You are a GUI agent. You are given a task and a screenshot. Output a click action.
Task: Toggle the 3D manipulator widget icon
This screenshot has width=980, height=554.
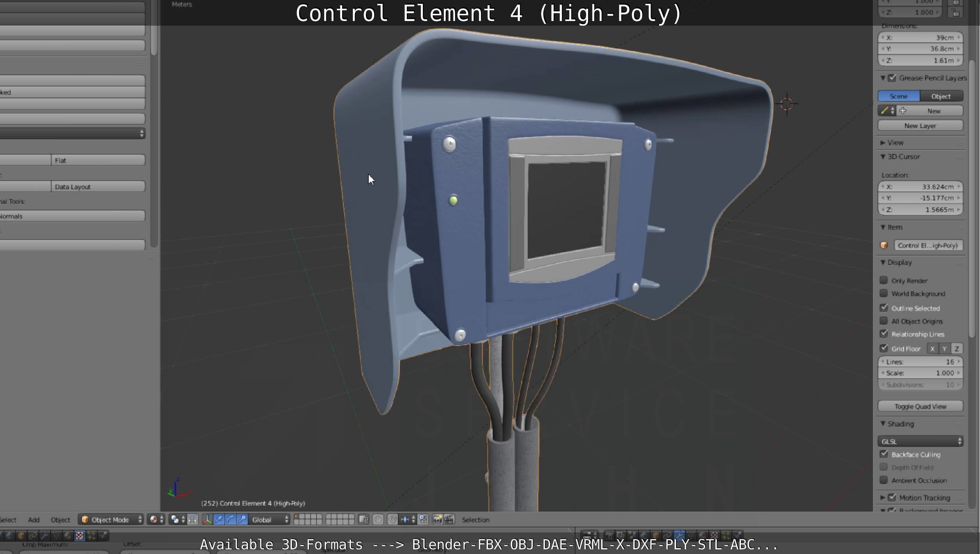click(207, 519)
